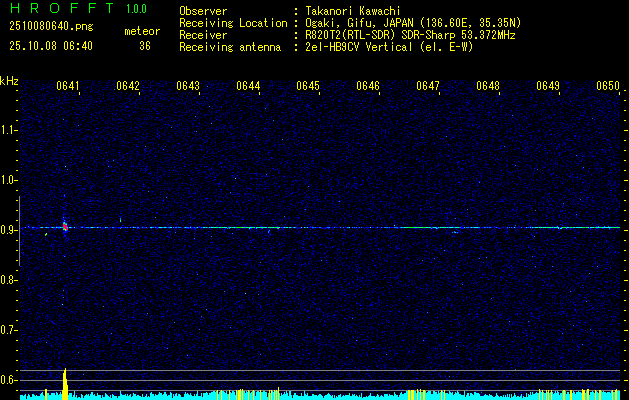
Task: Click the 0649 time marker
Action: pos(548,86)
